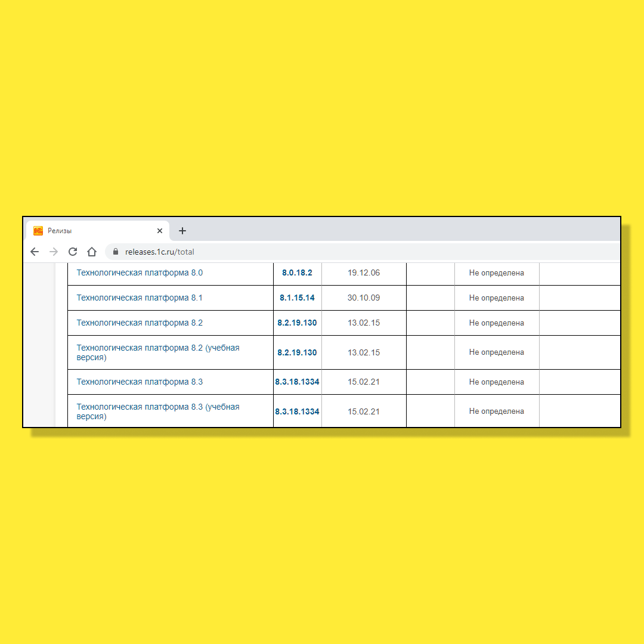Open Технологическая платформа 8.3 link
The image size is (644, 644).
(x=140, y=382)
